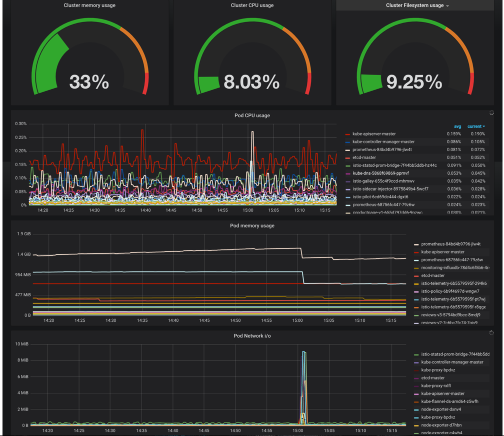The width and height of the screenshot is (504, 436).
Task: Open color picker for node-exporter-d7hbn yellow swatch
Action: coord(416,425)
